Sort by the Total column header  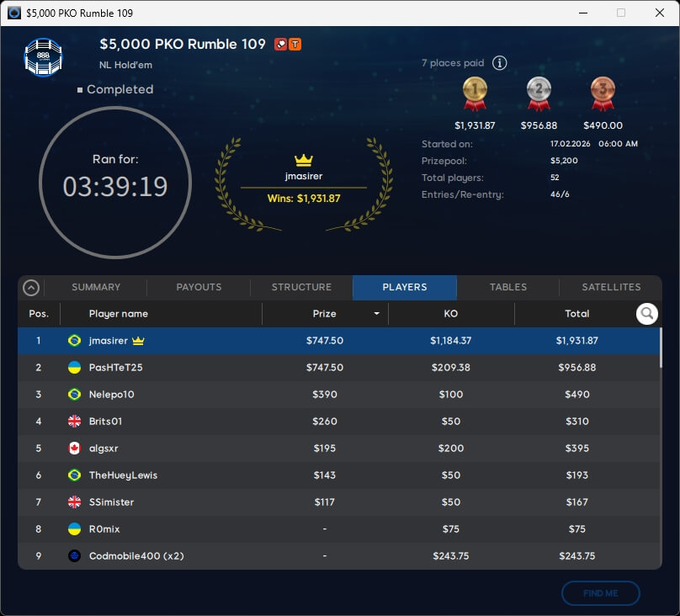[576, 314]
